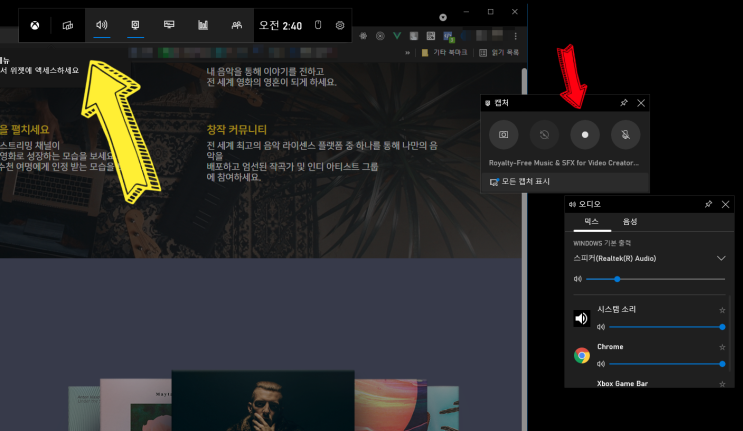Adjust the Chrome volume slider
Screen dimensions: 743x431
(667, 364)
